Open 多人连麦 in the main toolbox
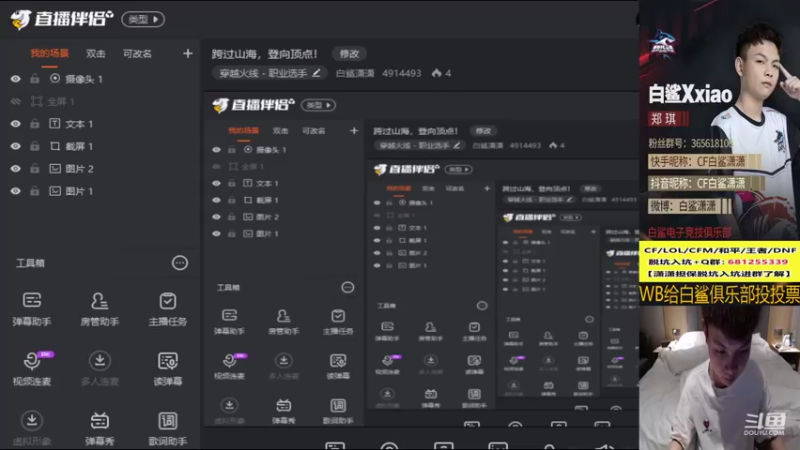 99,368
